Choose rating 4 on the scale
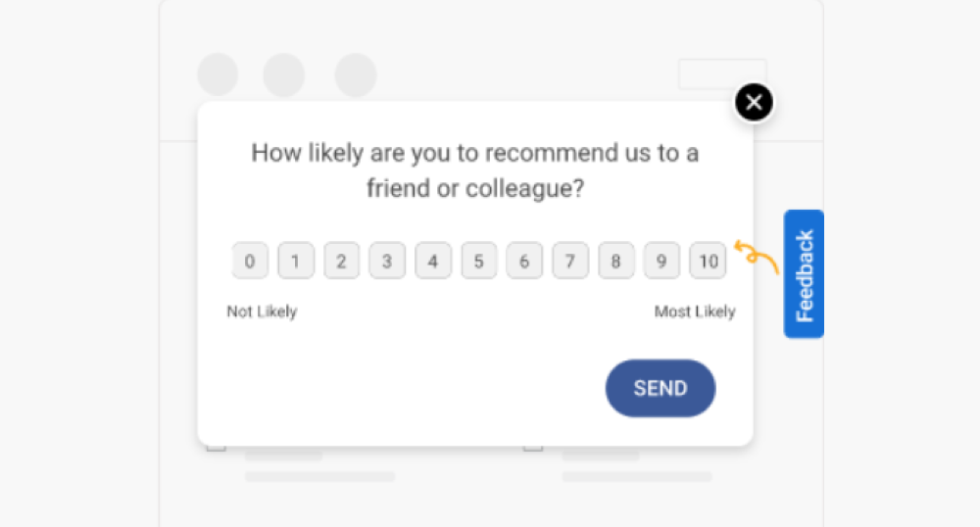980x527 pixels. pos(432,262)
